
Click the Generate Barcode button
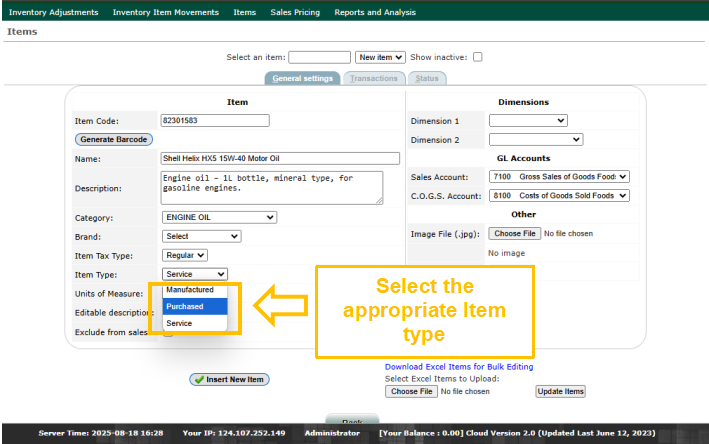[113, 139]
